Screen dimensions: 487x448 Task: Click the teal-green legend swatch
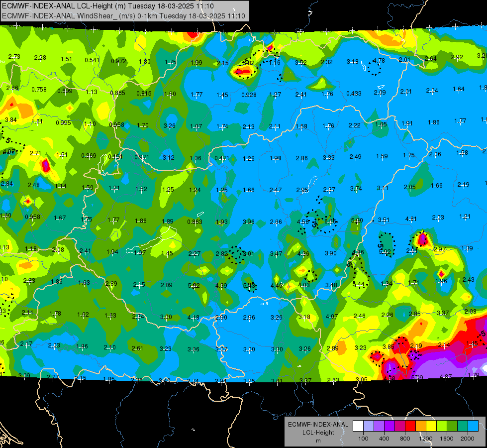pyautogui.click(x=463, y=426)
